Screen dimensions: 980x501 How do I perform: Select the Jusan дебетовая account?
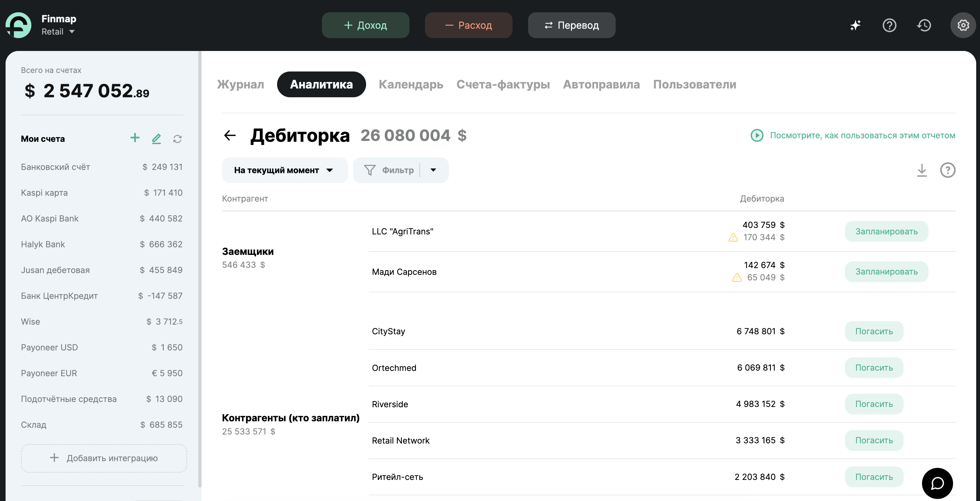102,270
